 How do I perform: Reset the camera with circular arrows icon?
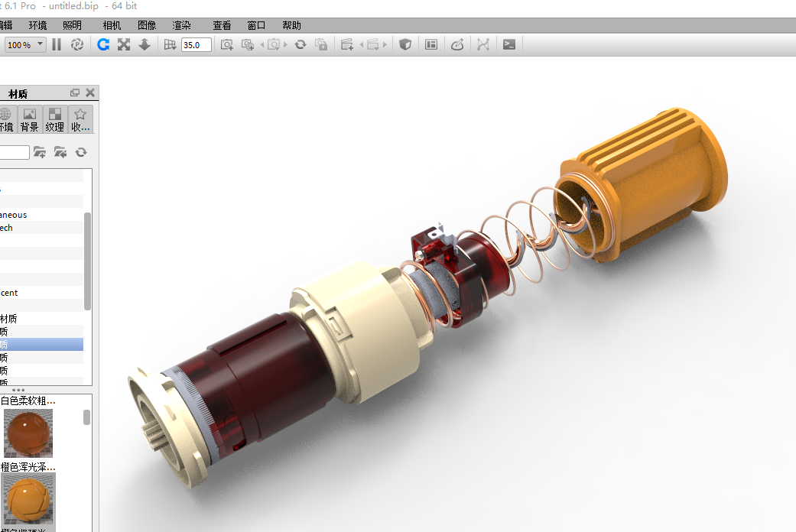tap(301, 44)
